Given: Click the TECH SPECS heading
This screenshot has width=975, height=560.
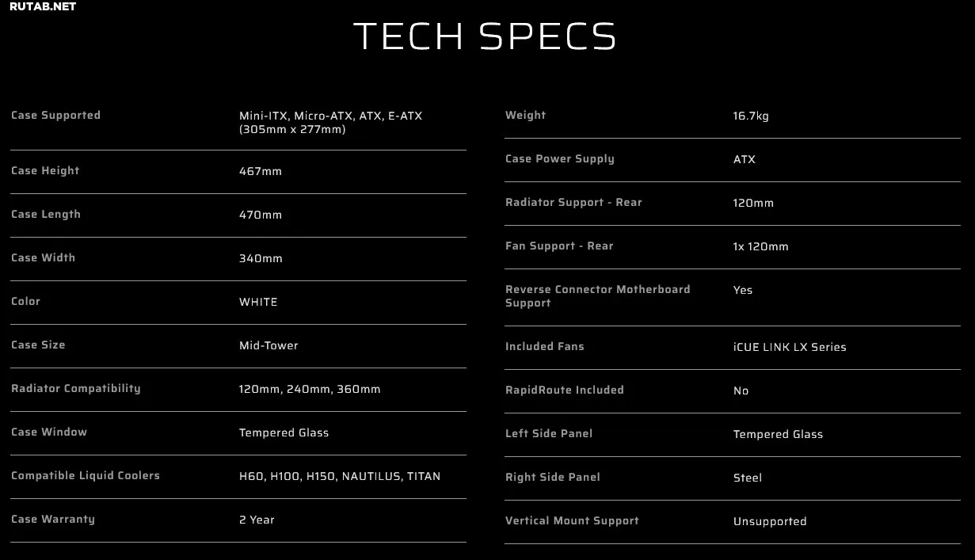Looking at the screenshot, I should click(x=485, y=36).
